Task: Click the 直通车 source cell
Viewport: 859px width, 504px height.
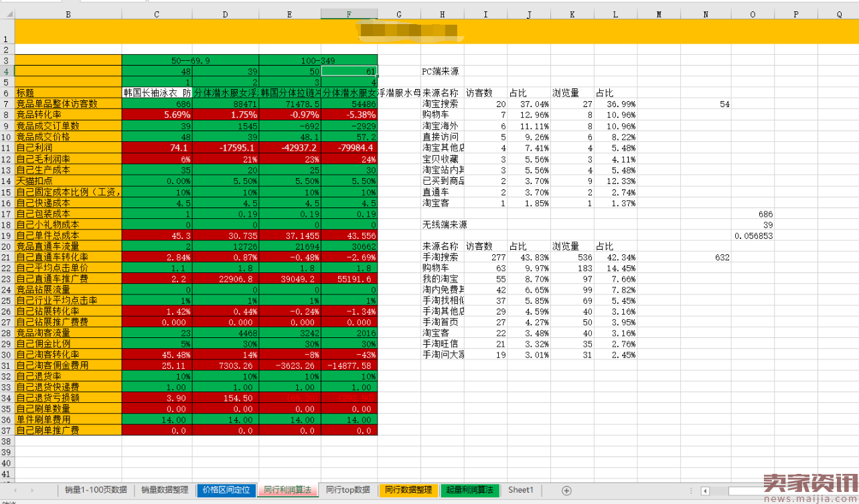Action: pyautogui.click(x=443, y=191)
